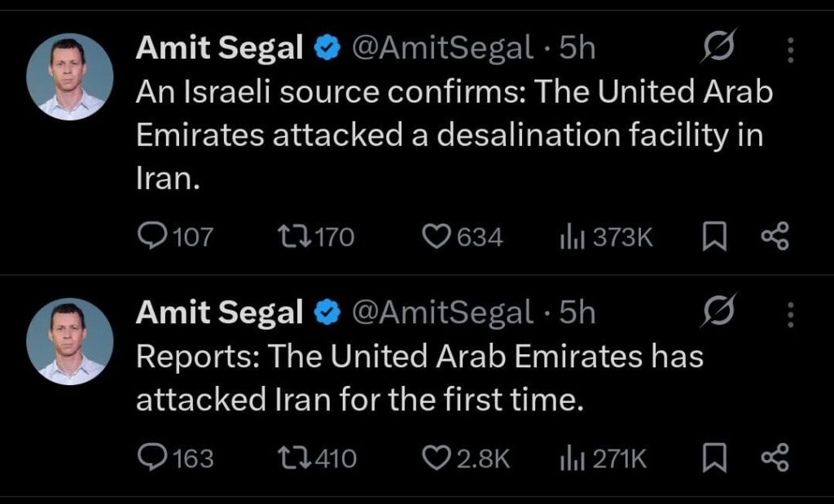The width and height of the screenshot is (834, 504).
Task: Like the tweet with 2.8K likes
Action: 437,458
